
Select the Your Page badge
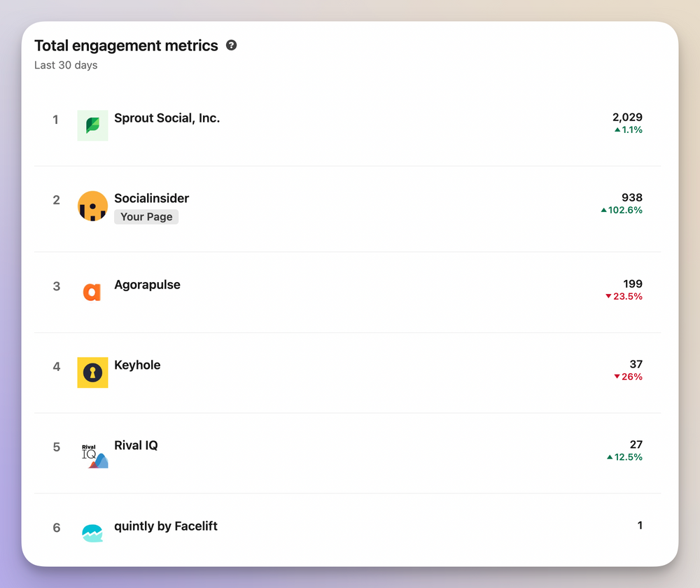point(146,217)
